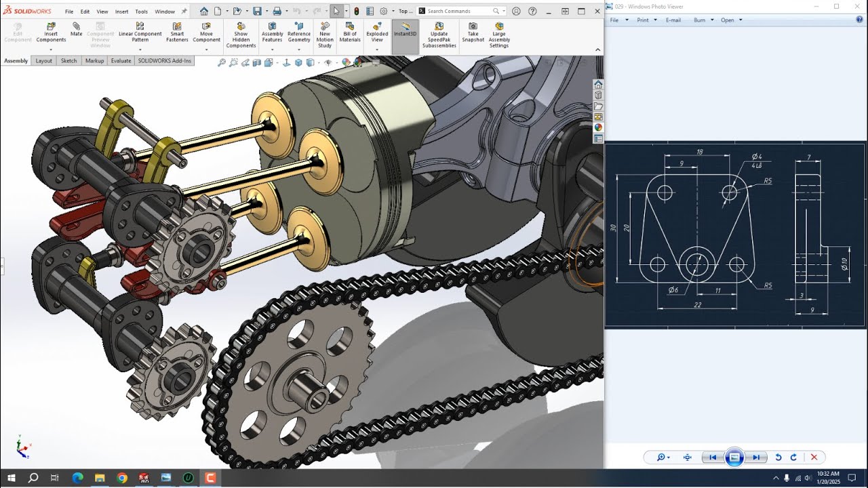Click the New document icon
Viewport: 868px width, 488px height.
pos(218,11)
